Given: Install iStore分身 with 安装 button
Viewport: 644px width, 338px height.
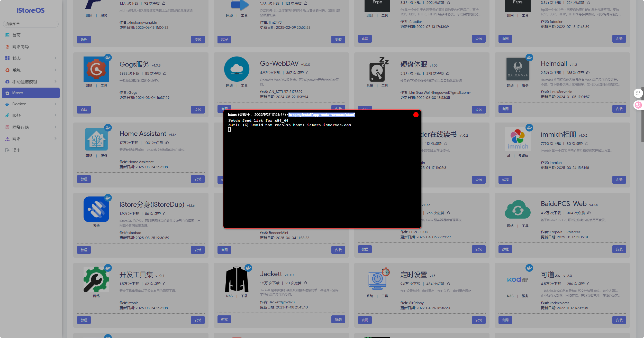Looking at the screenshot, I should point(198,250).
